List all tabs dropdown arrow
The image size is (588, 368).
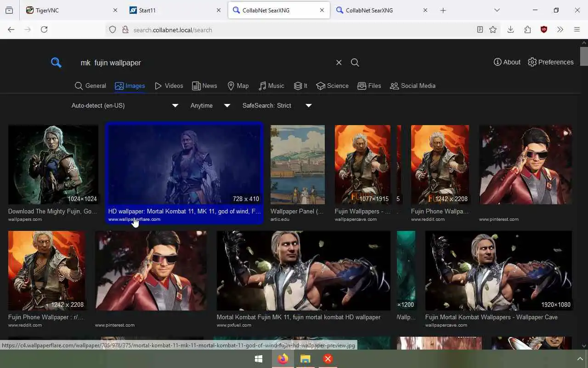tap(497, 10)
